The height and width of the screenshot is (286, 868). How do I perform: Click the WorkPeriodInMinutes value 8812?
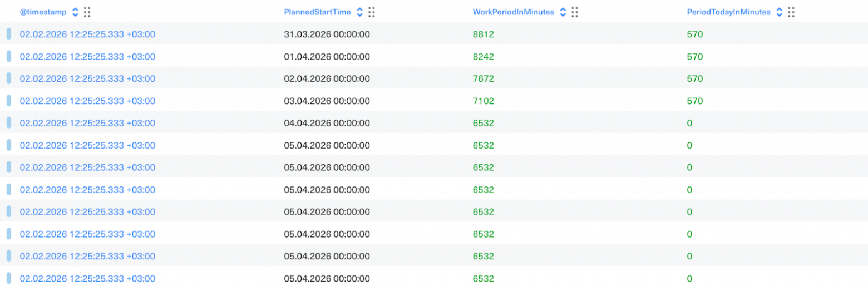[x=484, y=34]
